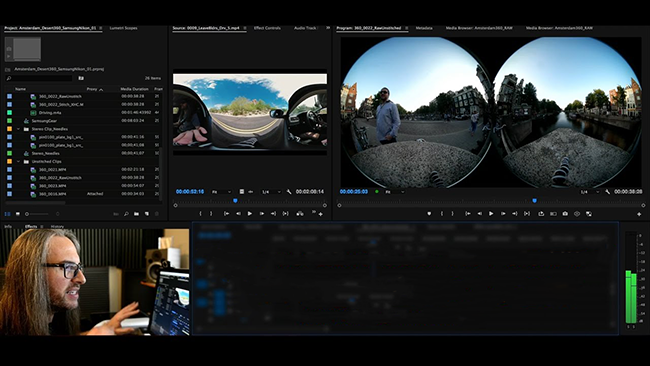Select Drag Audio Only icon in Source monitor
650x366 pixels.
pos(251,191)
